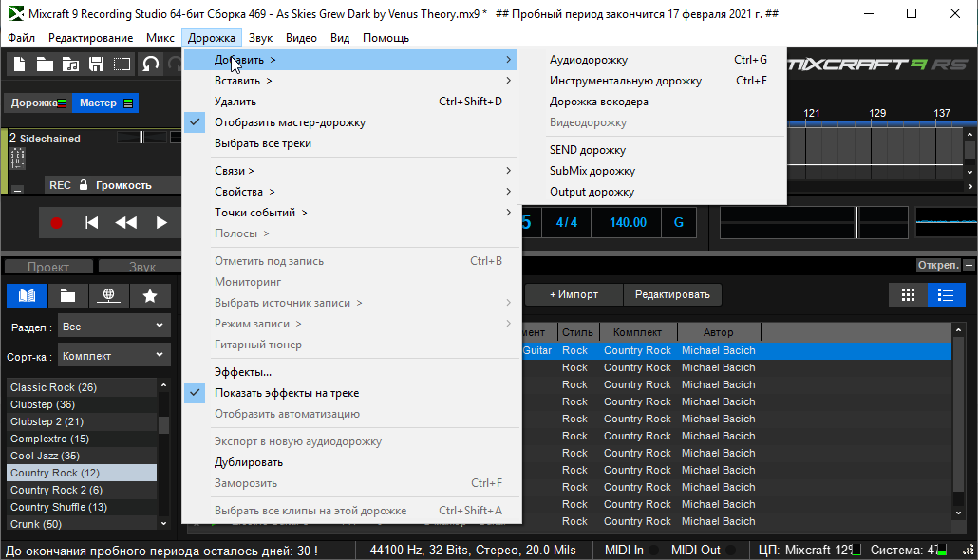Image resolution: width=978 pixels, height=560 pixels.
Task: Switch to the Проект tab
Action: pyautogui.click(x=48, y=267)
